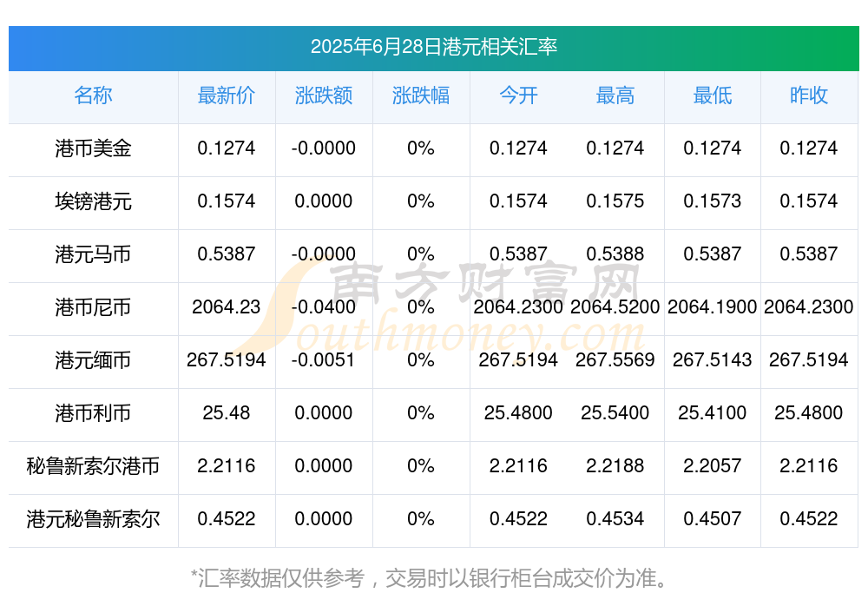The height and width of the screenshot is (606, 868).
Task: Click the 今开 column header
Action: (518, 96)
